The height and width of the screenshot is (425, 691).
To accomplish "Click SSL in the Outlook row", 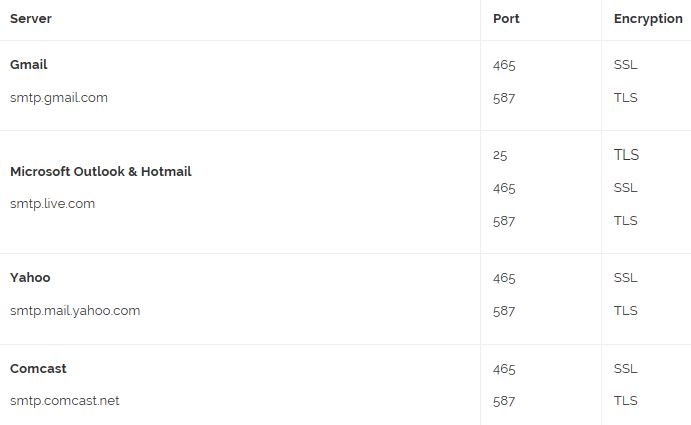I will (625, 188).
